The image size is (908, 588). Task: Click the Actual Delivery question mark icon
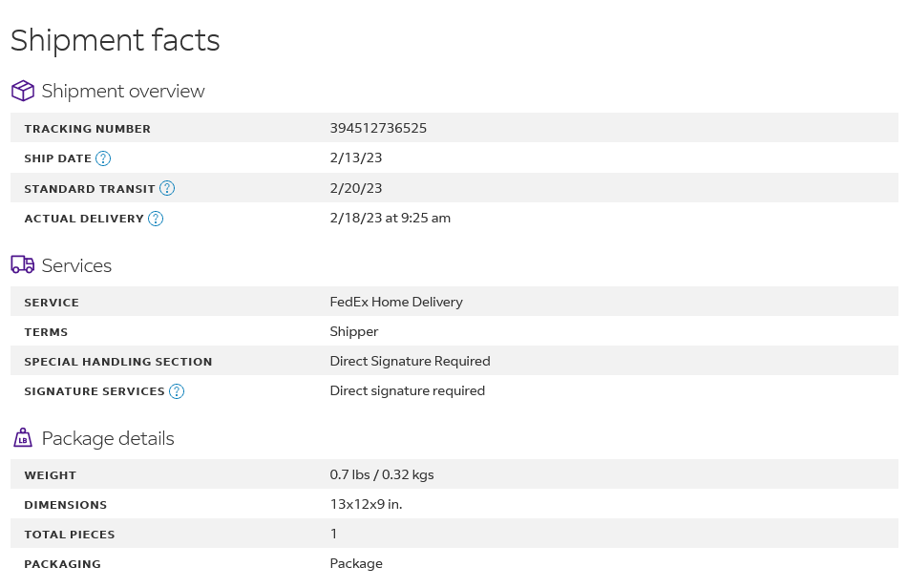tap(156, 219)
